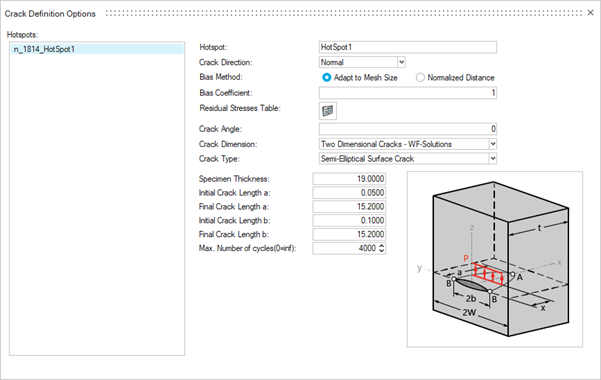Viewport: 601px width, 380px height.
Task: Click the Final Crack Length b field
Action: tap(349, 234)
